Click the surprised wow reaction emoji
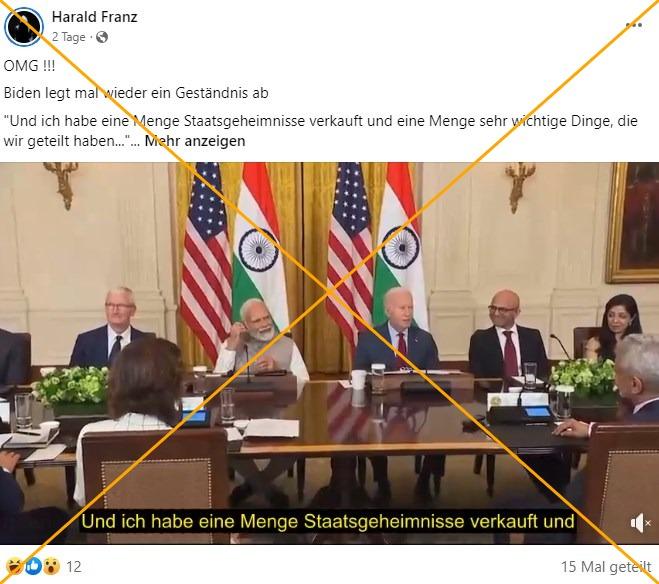 51,566
